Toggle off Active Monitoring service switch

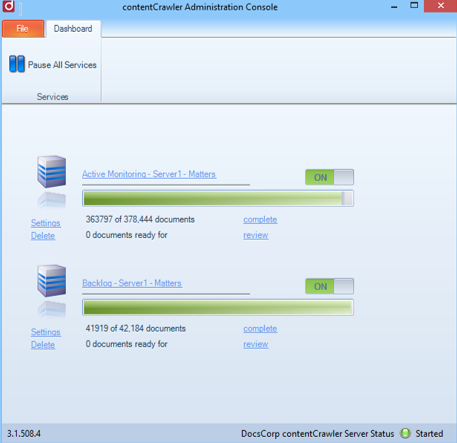[329, 177]
